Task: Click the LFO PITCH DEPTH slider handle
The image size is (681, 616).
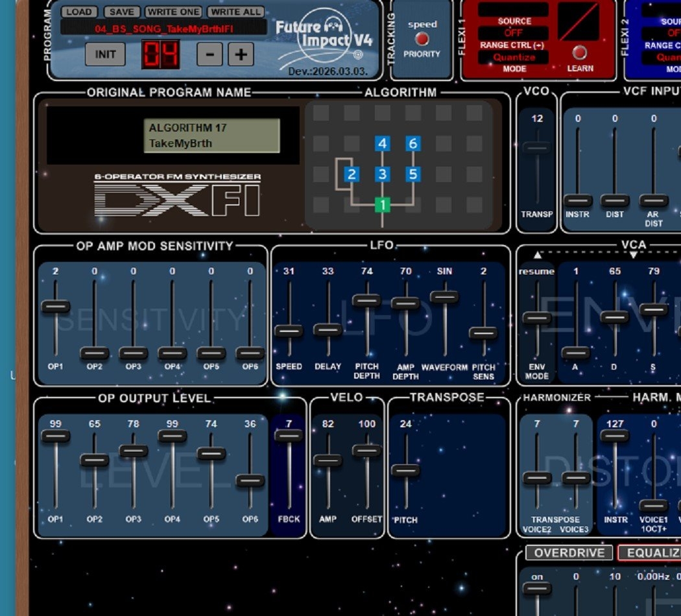Action: click(367, 300)
